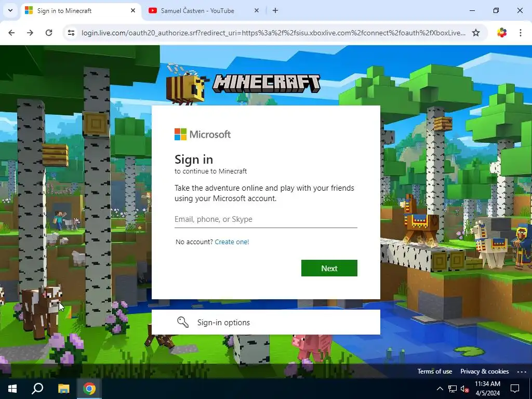Click the green Next button
This screenshot has width=532, height=399.
329,268
